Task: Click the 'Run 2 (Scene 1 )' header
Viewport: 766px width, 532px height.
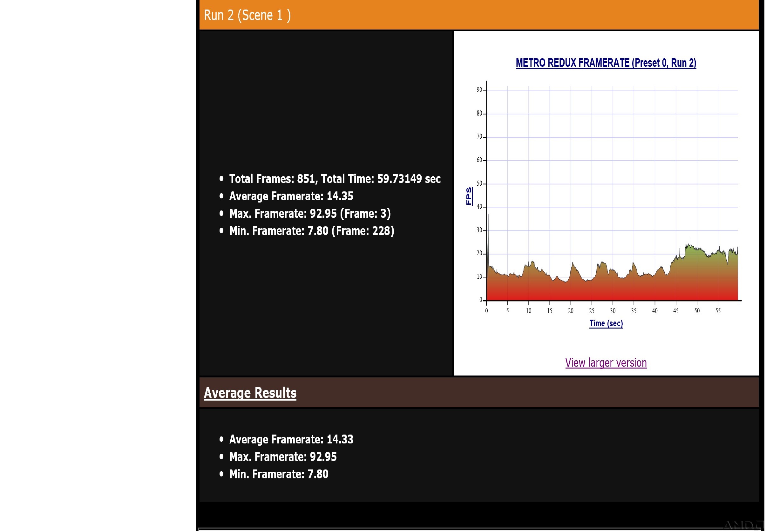Action: pyautogui.click(x=247, y=15)
